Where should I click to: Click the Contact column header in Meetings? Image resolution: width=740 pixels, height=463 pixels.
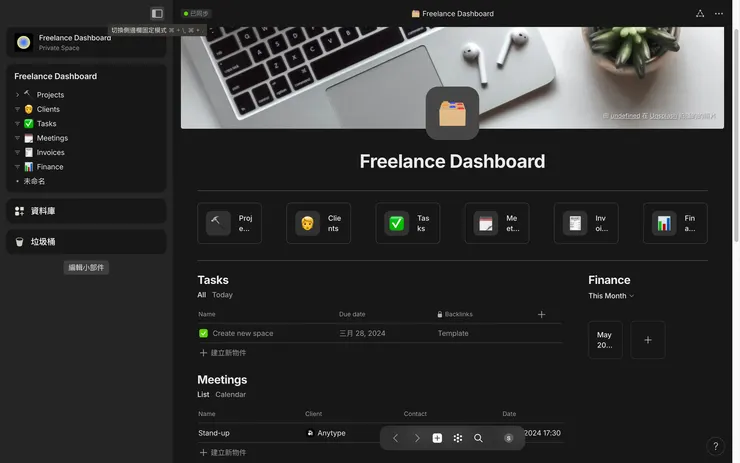(x=415, y=414)
